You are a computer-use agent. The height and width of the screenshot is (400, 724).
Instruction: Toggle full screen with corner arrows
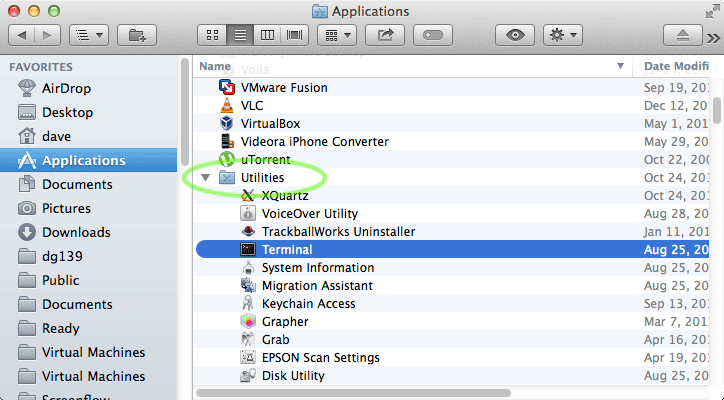(713, 11)
